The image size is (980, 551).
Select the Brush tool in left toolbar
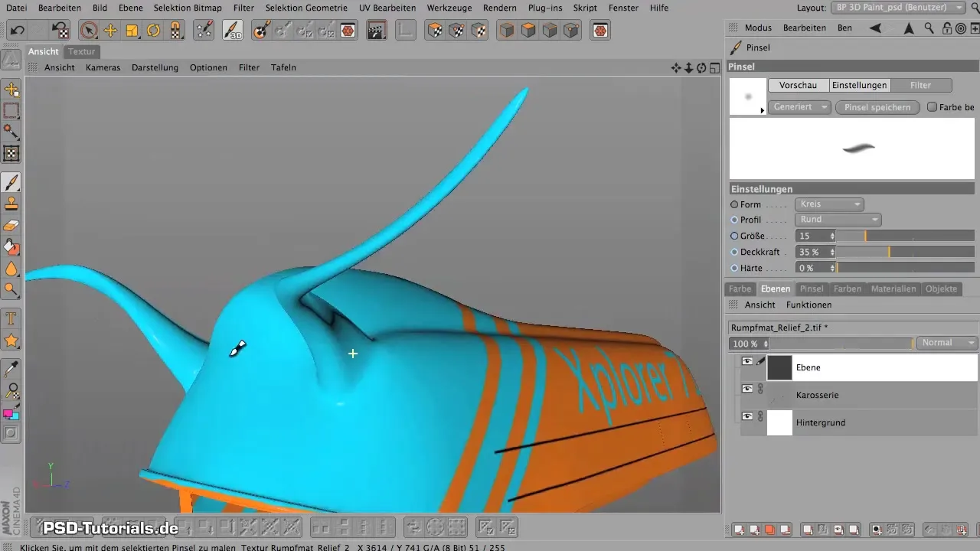pos(11,182)
